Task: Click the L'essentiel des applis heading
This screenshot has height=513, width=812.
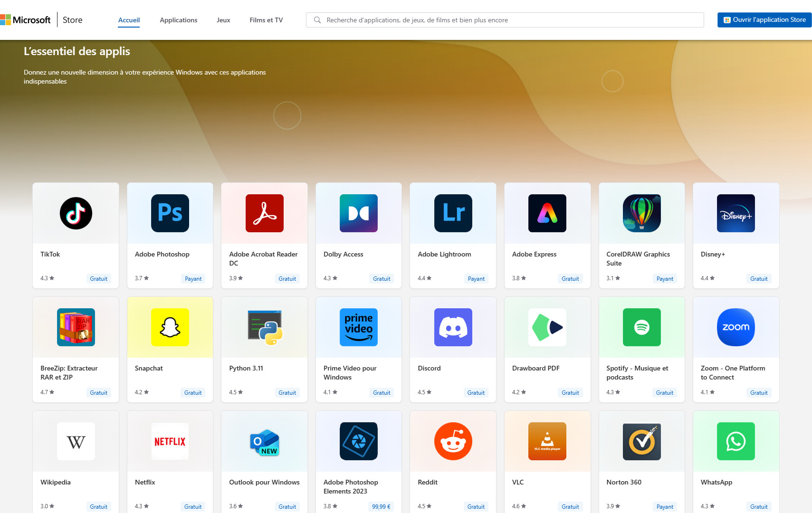Action: tap(77, 51)
